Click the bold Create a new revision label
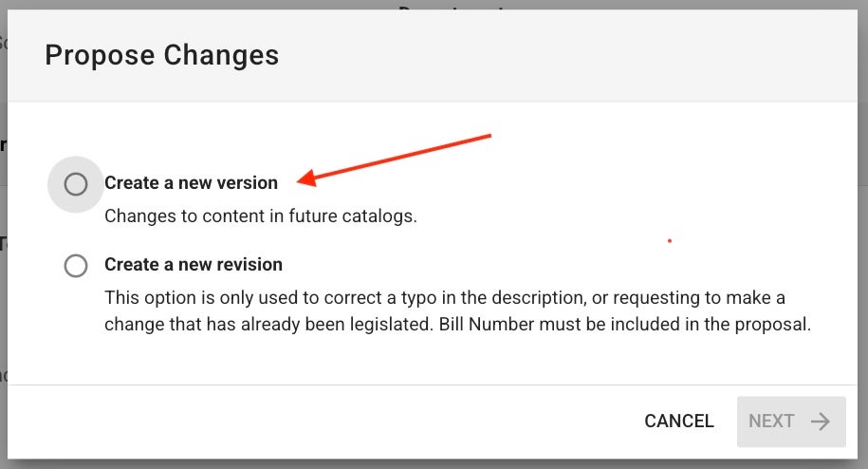The width and height of the screenshot is (868, 469). pos(194,265)
